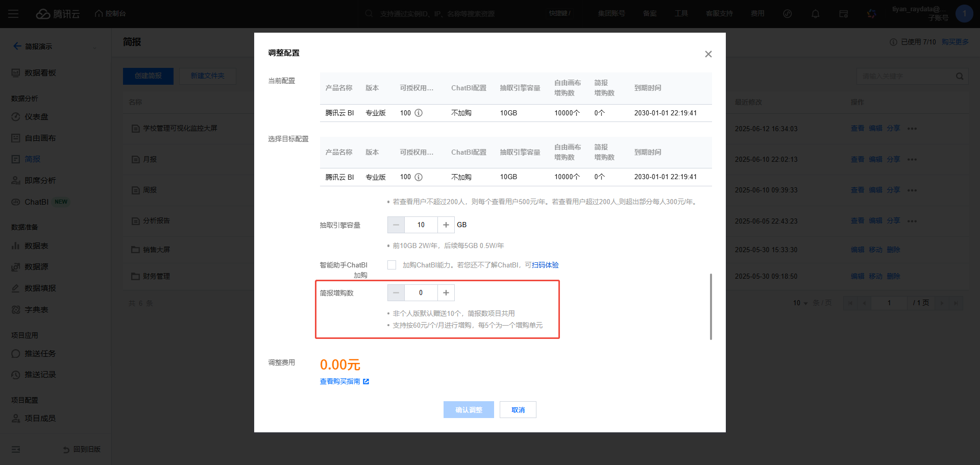
Task: Click the 抽取引擎容量 number input field
Action: pyautogui.click(x=421, y=225)
